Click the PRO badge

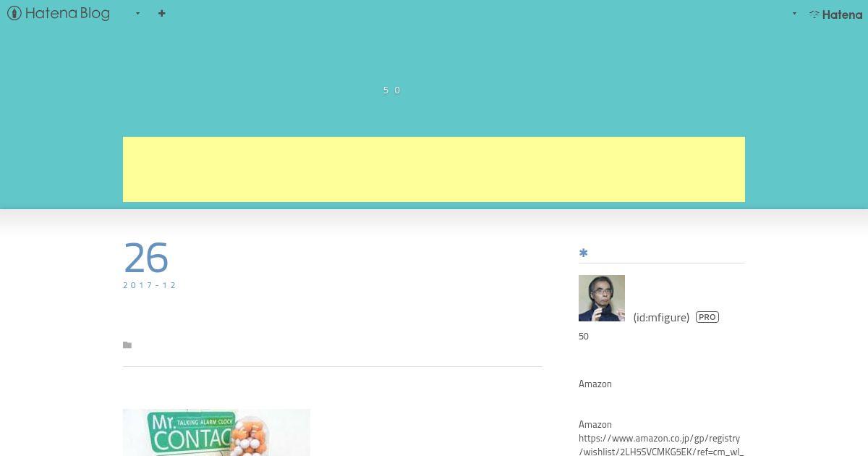click(707, 317)
